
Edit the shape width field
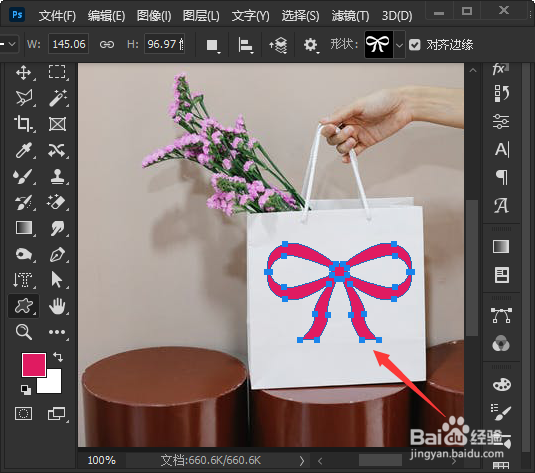point(69,44)
